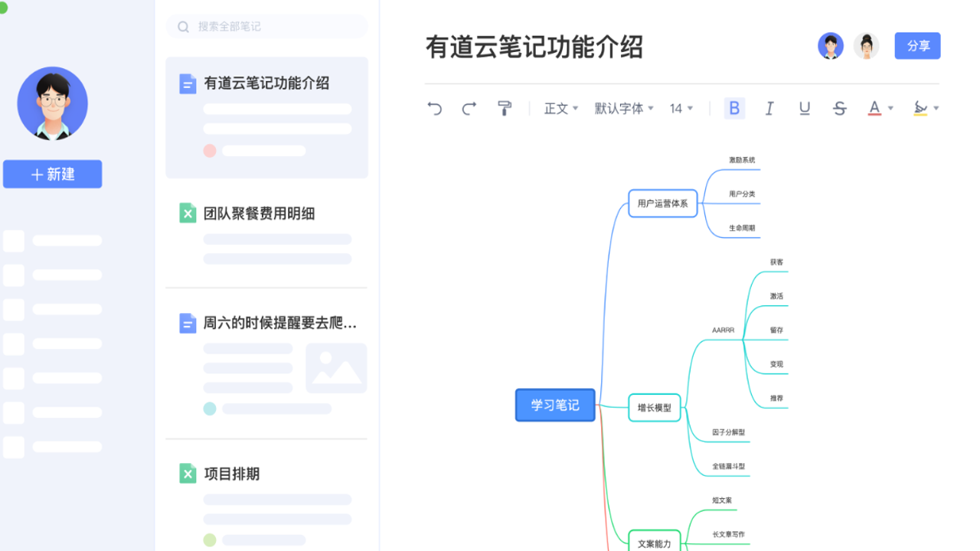Viewport: 980px width, 551px height.
Task: Open the 默认字体 font dropdown
Action: point(624,109)
